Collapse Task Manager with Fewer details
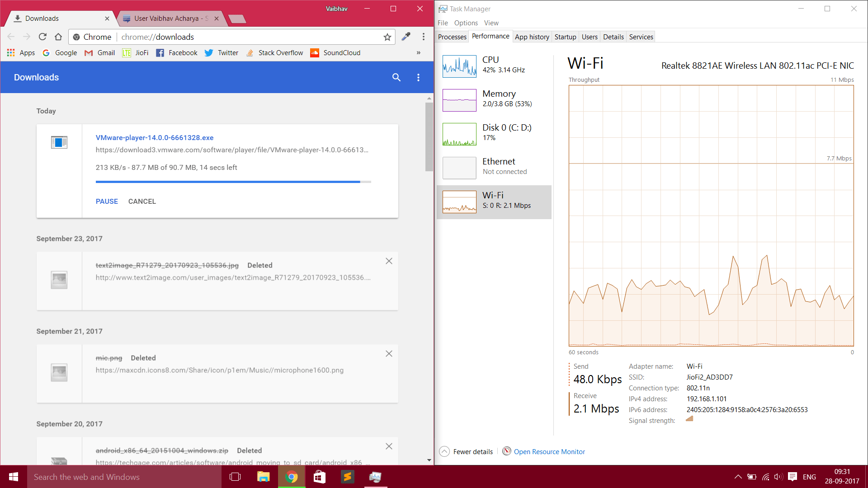868x488 pixels. (x=466, y=451)
